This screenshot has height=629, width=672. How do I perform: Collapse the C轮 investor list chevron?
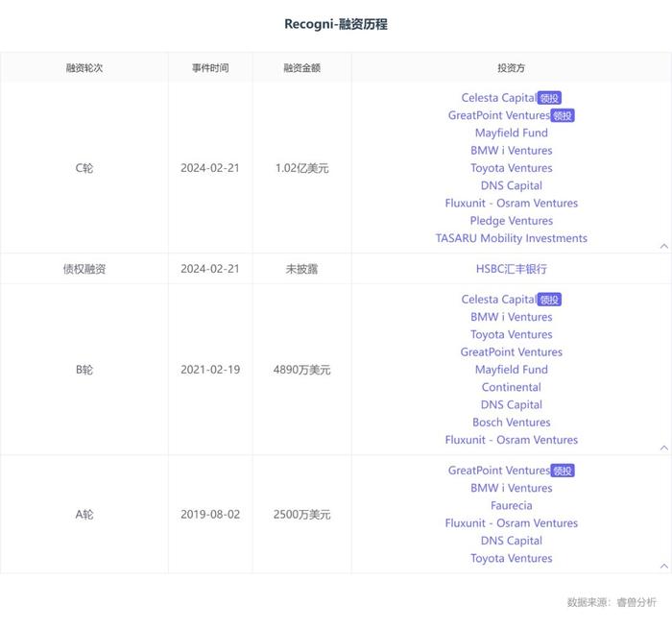point(664,246)
